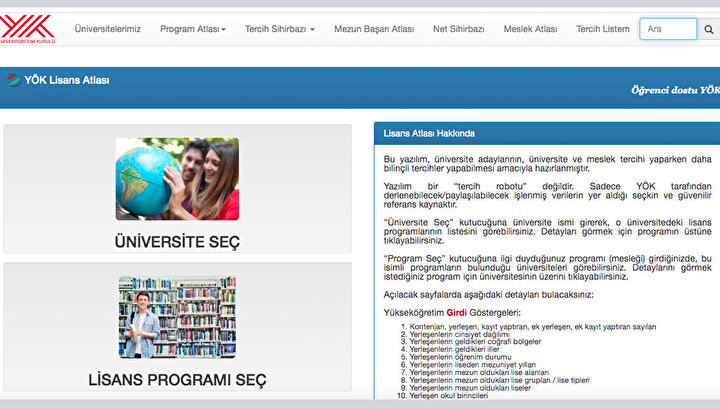Viewport: 720px width, 409px height.
Task: Click list item Yerleşenlerin geldikleri iller
Action: point(454,349)
